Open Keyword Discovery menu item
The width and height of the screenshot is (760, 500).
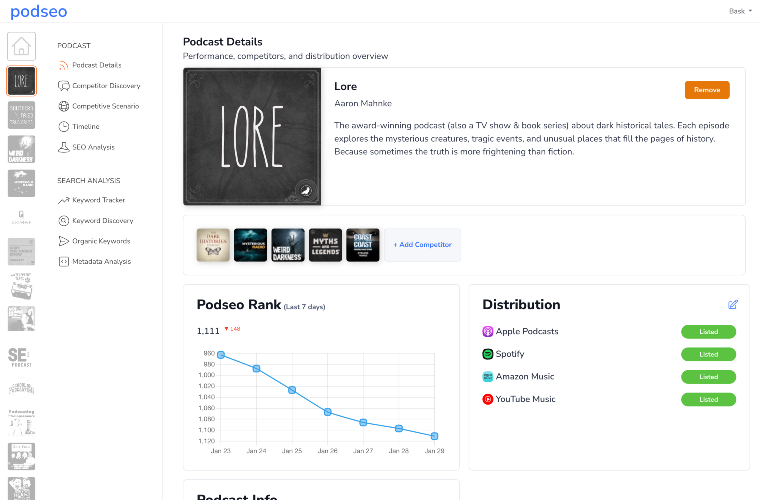[103, 220]
